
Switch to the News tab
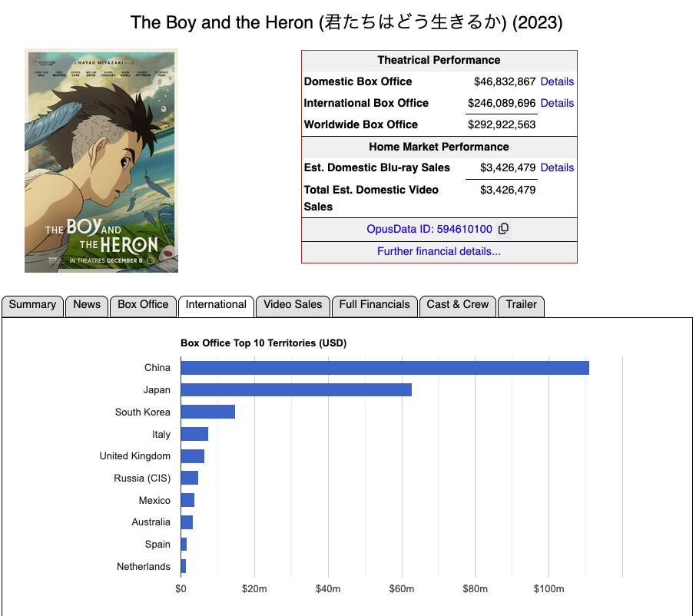pos(87,305)
